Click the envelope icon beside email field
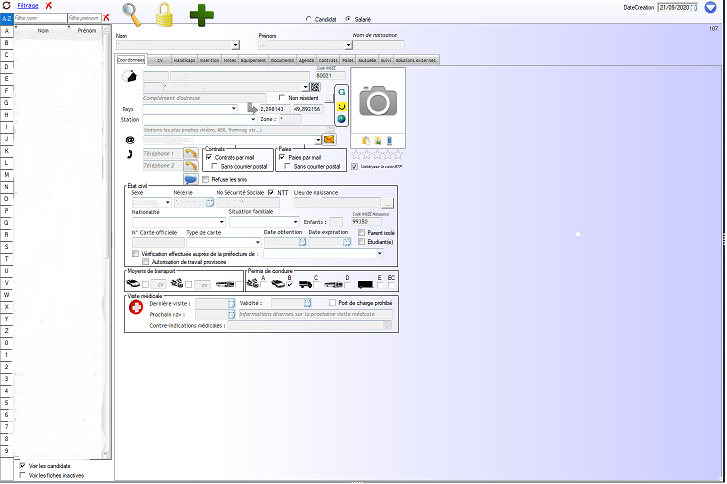 328,139
